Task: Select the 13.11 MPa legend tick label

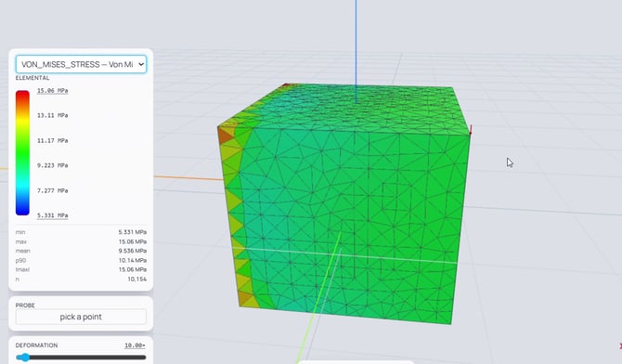Action: (x=52, y=115)
